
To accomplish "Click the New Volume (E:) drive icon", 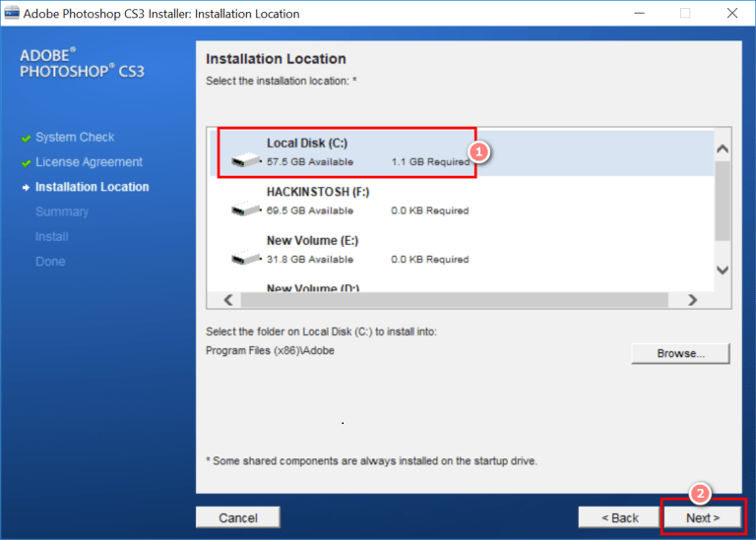I will (x=245, y=258).
